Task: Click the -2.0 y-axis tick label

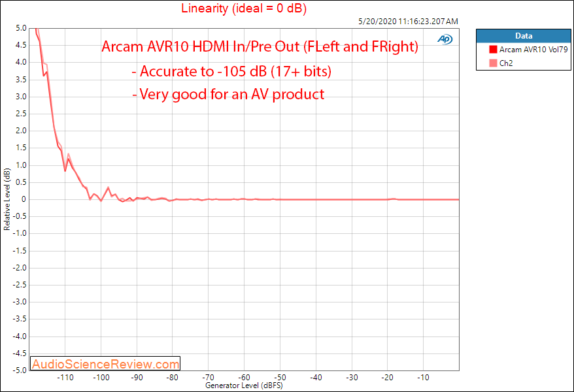Action: pyautogui.click(x=20, y=268)
